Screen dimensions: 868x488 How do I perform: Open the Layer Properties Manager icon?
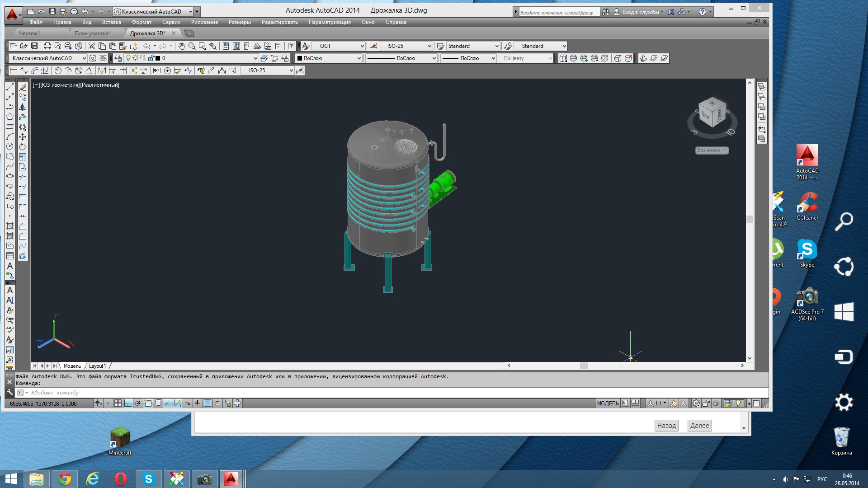pos(118,58)
